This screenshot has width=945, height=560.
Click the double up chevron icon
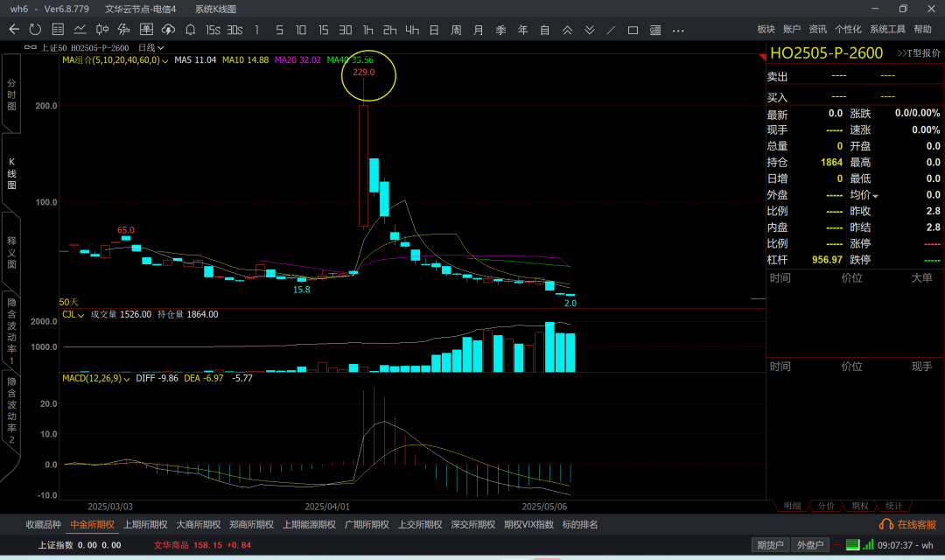567,30
